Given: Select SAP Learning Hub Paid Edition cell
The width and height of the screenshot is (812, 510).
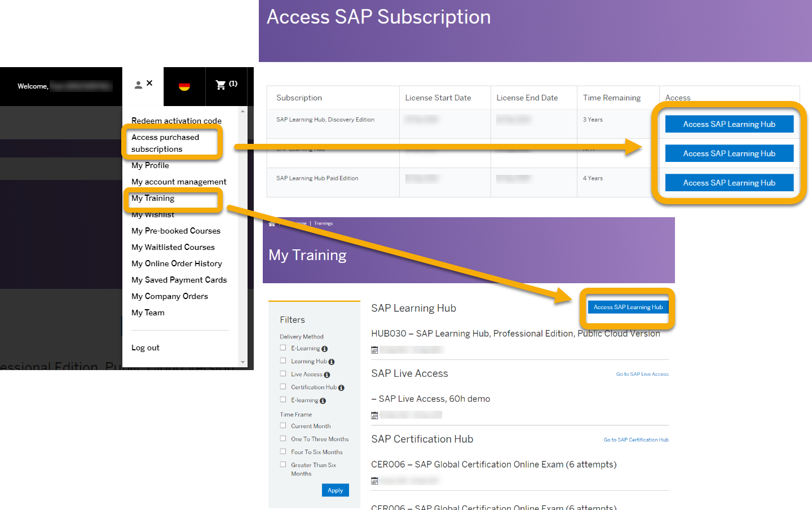Looking at the screenshot, I should [317, 178].
